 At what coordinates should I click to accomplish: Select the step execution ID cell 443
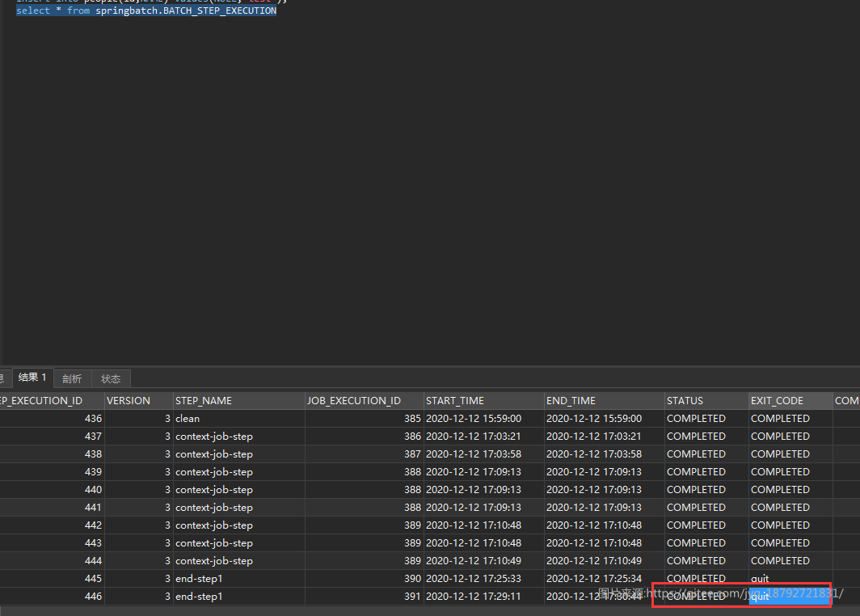pos(52,543)
